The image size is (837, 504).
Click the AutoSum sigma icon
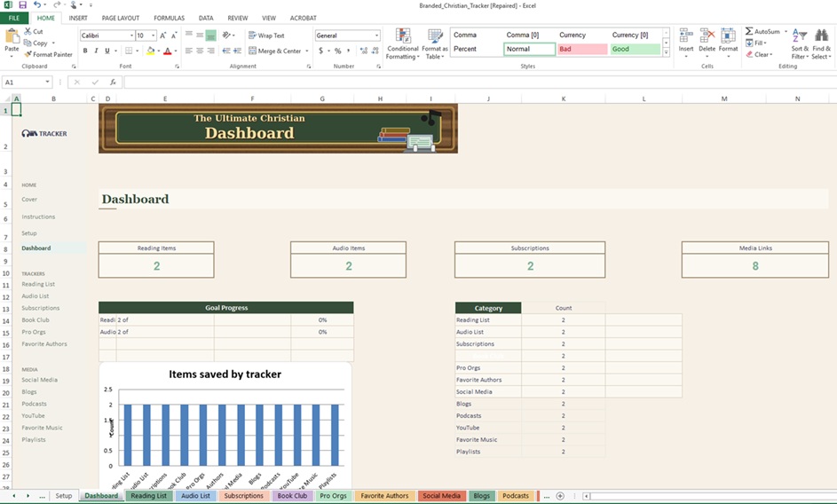point(749,31)
